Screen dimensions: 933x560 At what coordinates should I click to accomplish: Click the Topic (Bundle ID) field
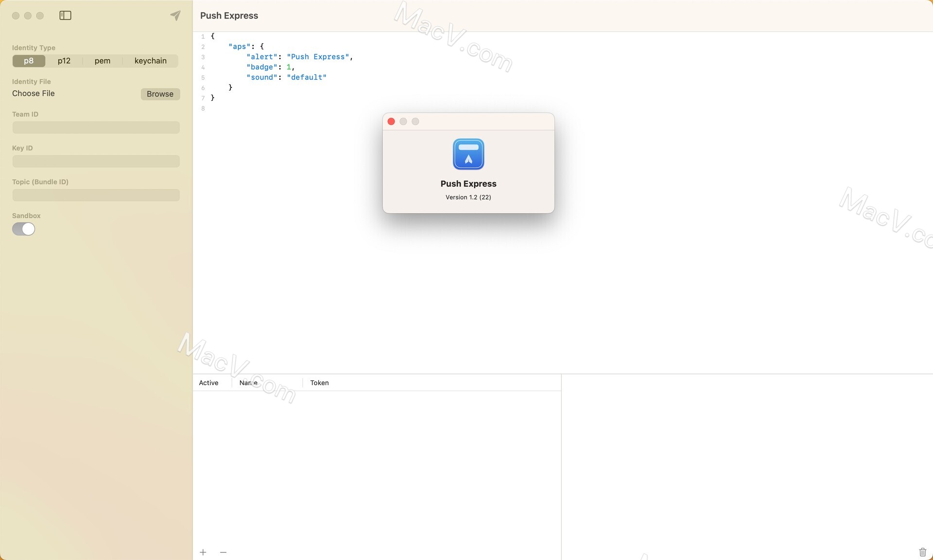[x=96, y=195]
